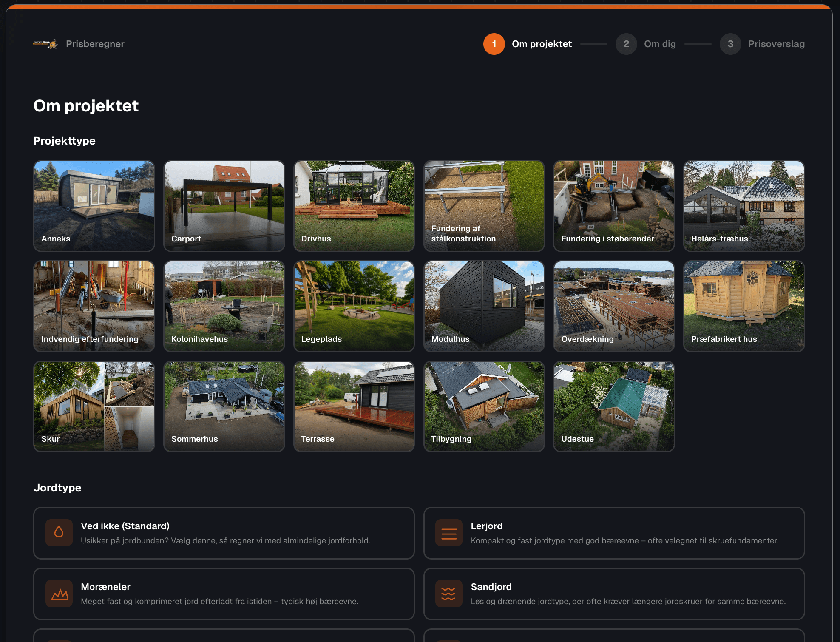
Task: Choose Fundering i støberender card
Action: (614, 206)
